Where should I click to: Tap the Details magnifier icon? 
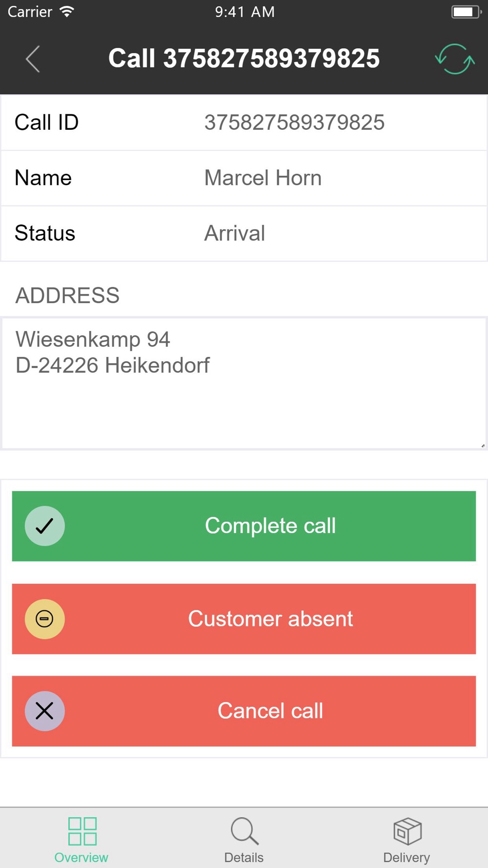244,831
